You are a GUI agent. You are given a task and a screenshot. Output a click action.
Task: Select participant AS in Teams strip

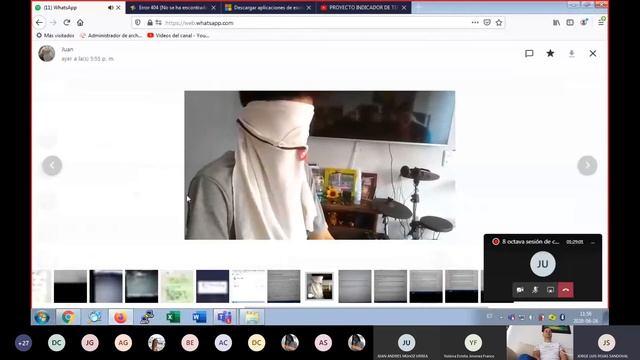323,343
